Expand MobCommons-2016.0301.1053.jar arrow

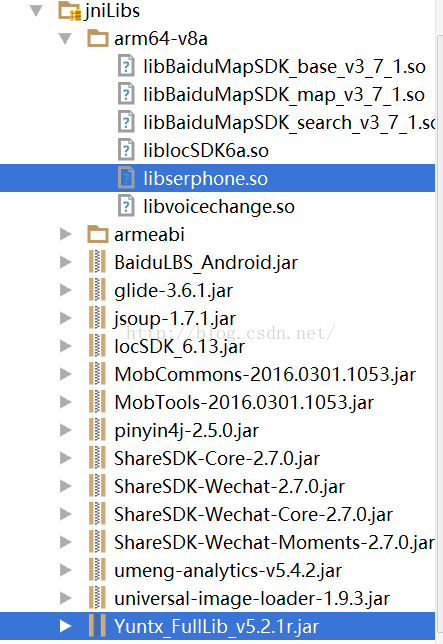[x=66, y=374]
